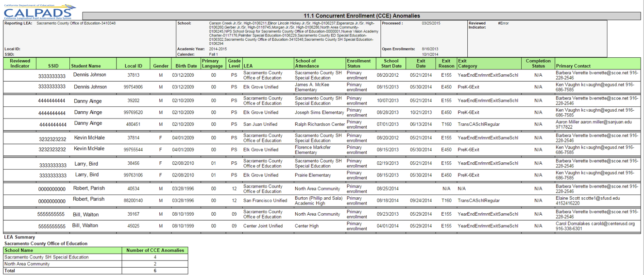The height and width of the screenshot is (275, 644).
Task: Click the Completion Status column header
Action: [538, 64]
